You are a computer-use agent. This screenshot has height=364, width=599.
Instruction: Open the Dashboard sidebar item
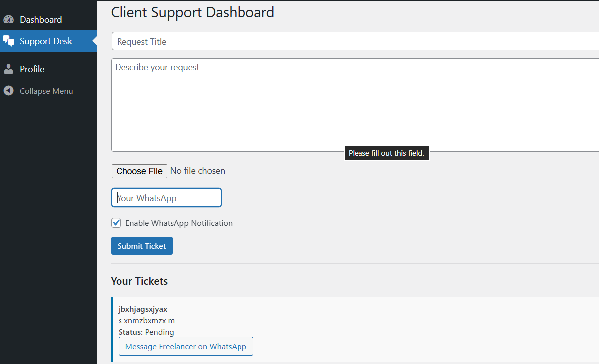(40, 19)
